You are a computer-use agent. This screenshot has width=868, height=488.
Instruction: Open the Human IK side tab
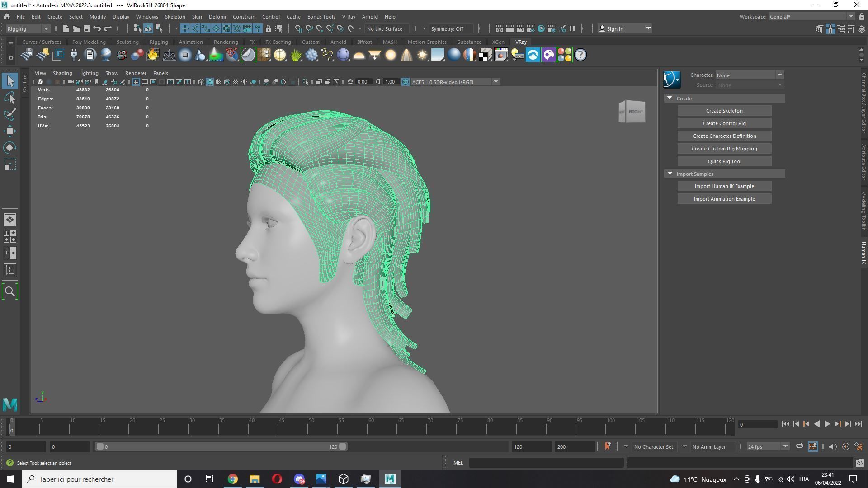click(863, 253)
